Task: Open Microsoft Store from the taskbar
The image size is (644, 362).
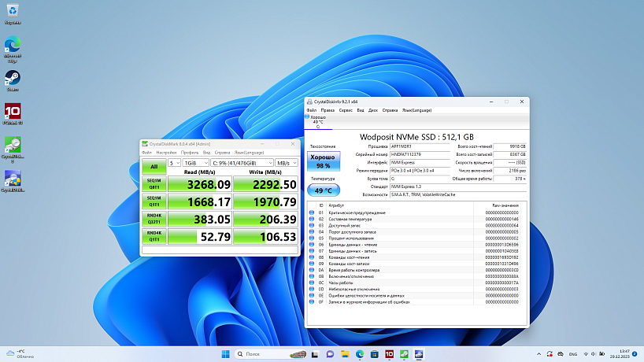Action: (x=375, y=354)
